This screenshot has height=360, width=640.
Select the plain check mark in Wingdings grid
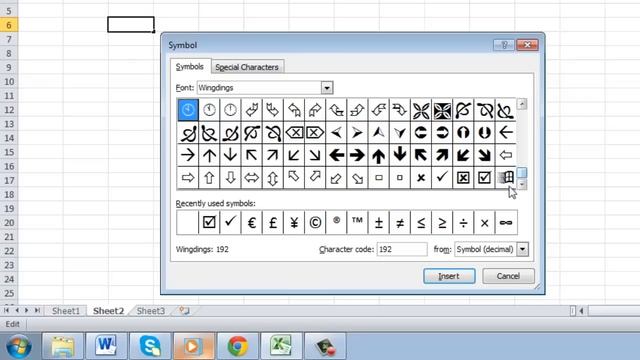(442, 178)
